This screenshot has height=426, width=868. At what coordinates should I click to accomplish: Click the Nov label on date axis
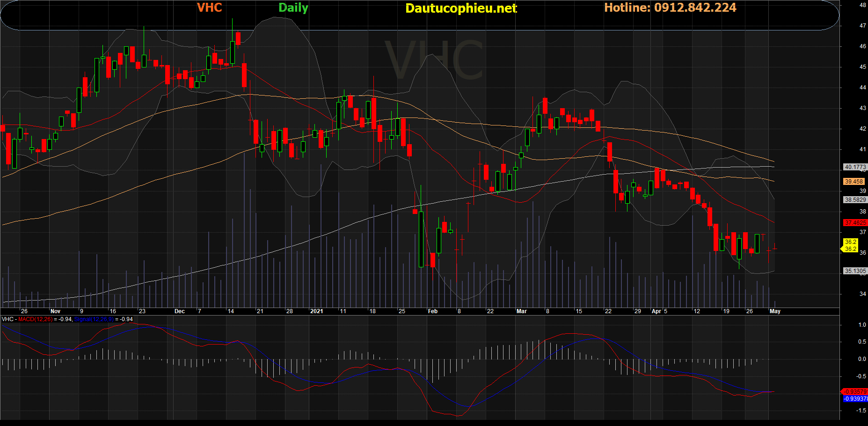pos(55,311)
